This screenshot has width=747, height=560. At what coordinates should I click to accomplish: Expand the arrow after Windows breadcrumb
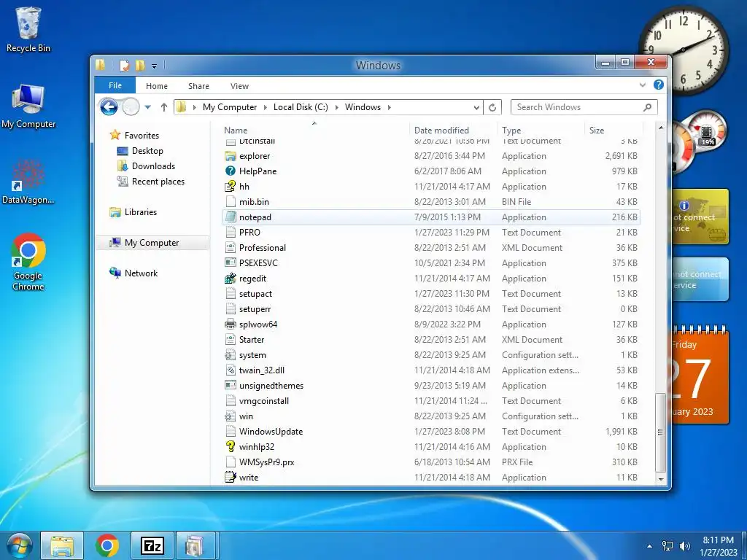(390, 108)
